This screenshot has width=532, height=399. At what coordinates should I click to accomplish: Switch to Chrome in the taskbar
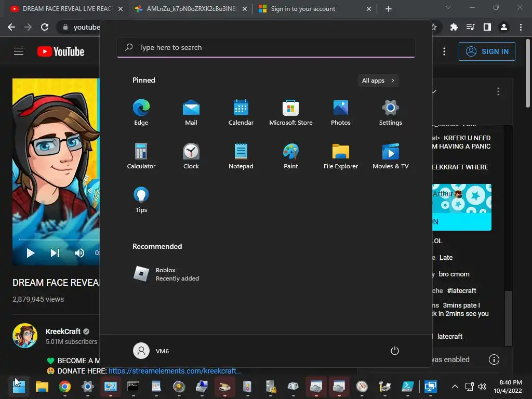[x=65, y=386]
